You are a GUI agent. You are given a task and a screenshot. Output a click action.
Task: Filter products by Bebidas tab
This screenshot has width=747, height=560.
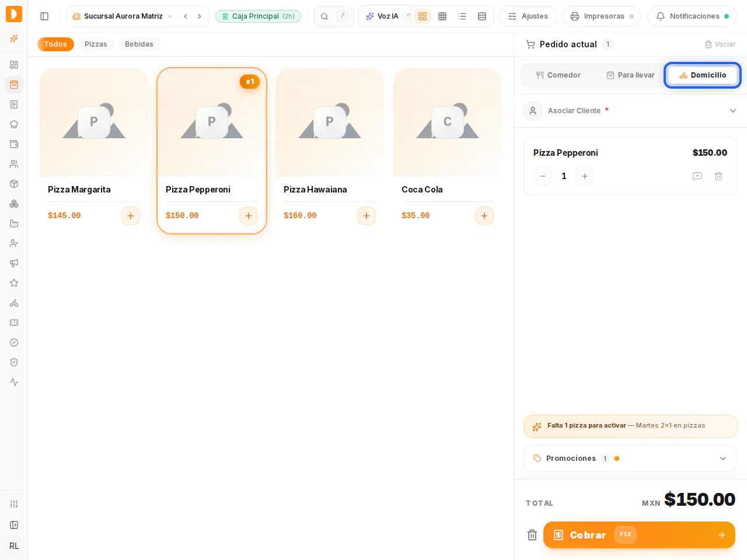139,44
